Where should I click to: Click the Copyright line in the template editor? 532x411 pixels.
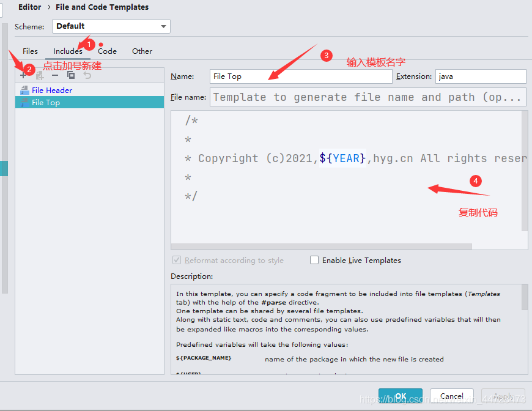point(355,158)
